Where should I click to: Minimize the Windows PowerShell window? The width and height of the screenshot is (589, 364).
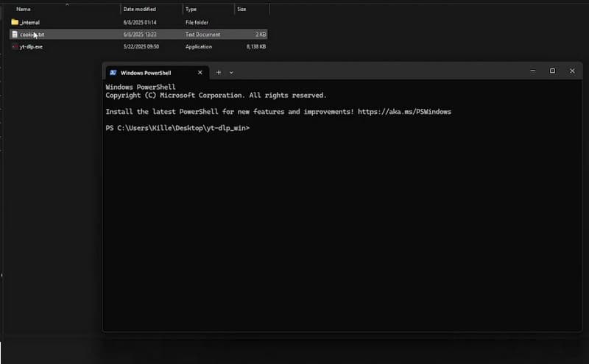point(532,71)
